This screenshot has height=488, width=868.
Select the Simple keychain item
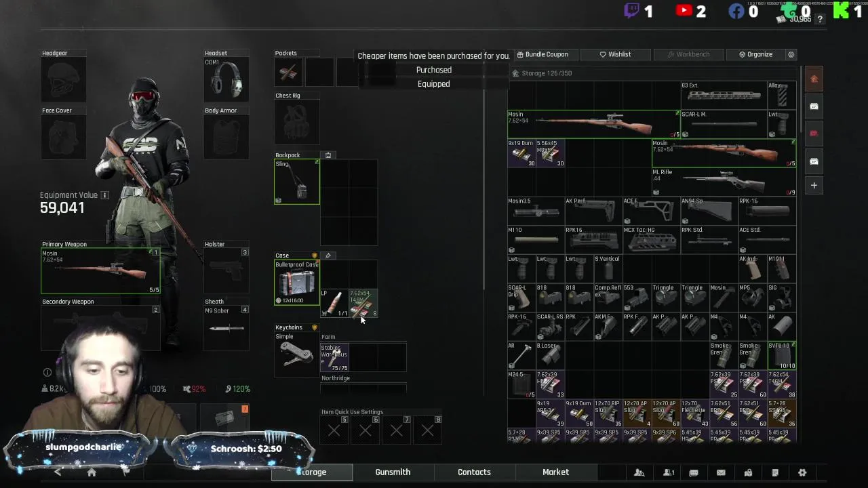coord(296,354)
